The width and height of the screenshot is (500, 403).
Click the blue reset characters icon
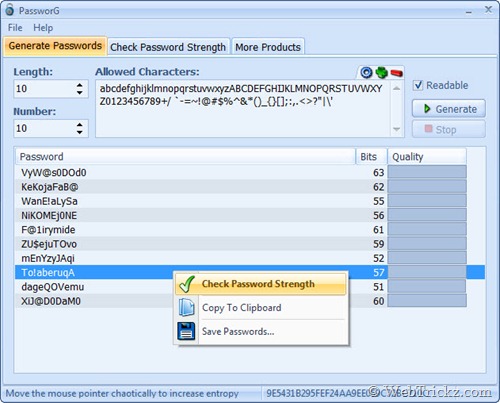[366, 72]
